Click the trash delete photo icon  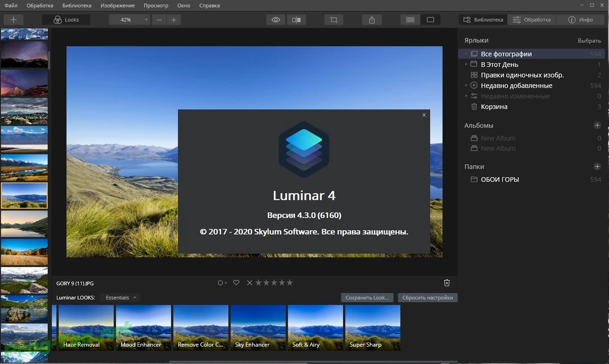[447, 283]
